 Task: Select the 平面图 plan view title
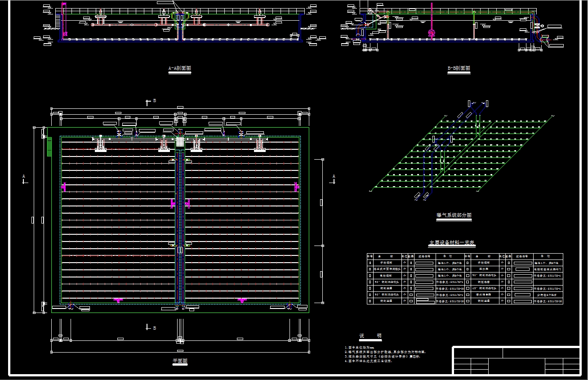point(180,361)
